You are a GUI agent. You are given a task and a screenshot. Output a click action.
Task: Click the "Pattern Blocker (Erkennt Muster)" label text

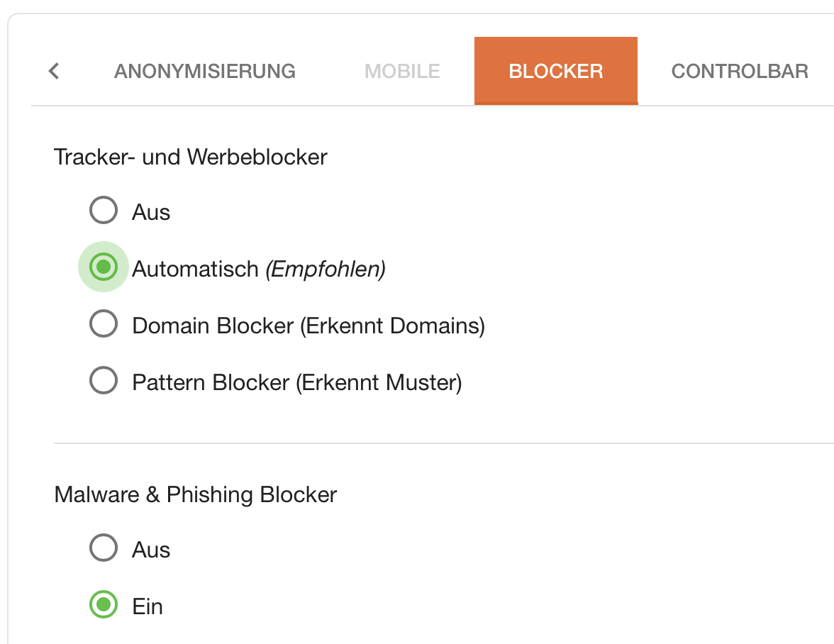(x=297, y=382)
